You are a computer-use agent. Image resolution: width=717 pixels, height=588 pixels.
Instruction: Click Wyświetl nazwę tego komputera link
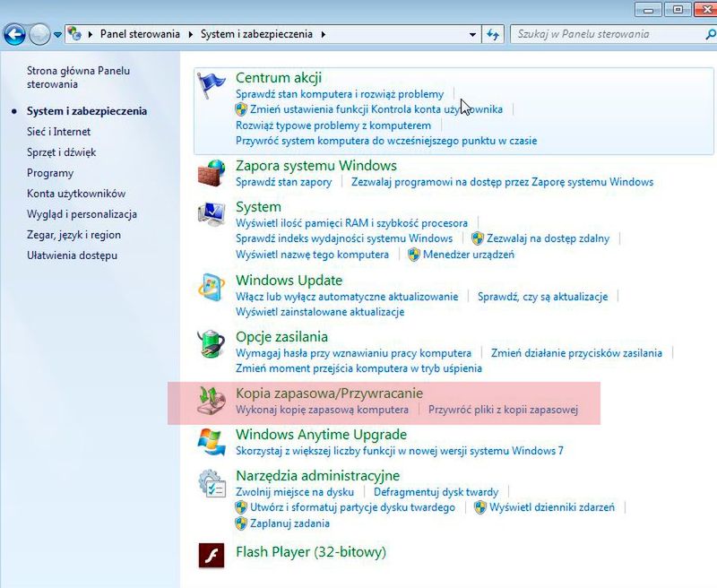click(x=312, y=255)
